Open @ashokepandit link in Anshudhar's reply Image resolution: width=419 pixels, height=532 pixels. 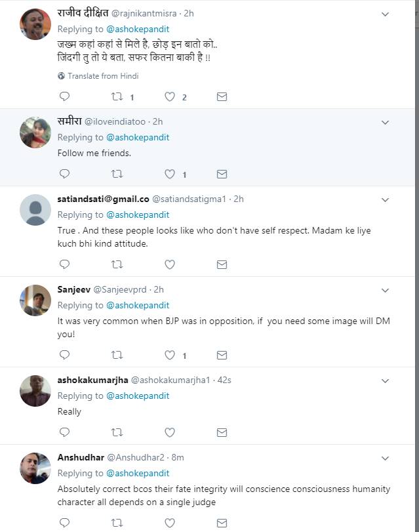click(x=138, y=473)
